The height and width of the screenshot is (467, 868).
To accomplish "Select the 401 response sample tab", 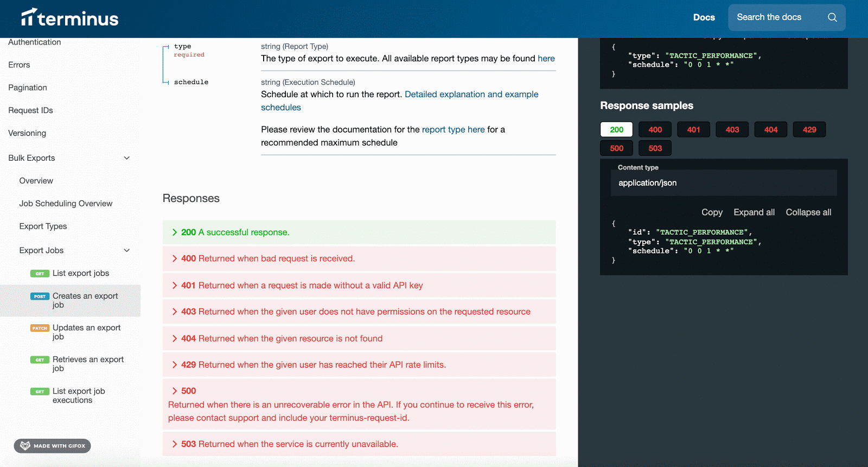I will [694, 130].
